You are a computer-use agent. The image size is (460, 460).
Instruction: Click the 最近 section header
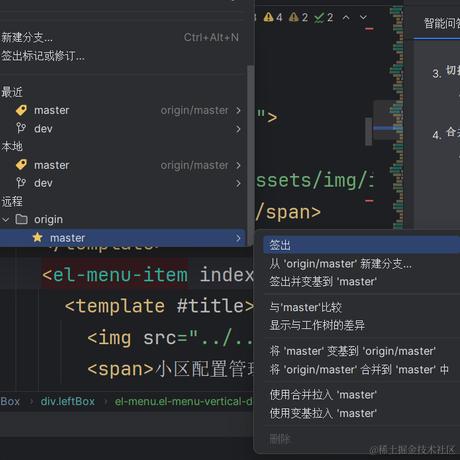click(x=12, y=92)
